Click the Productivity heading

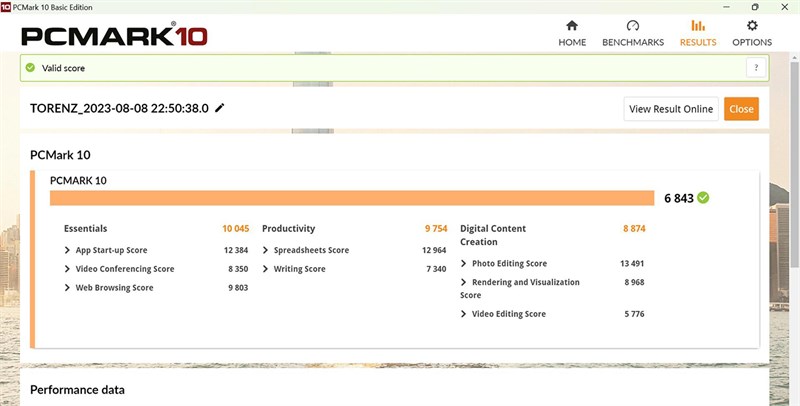tap(289, 229)
